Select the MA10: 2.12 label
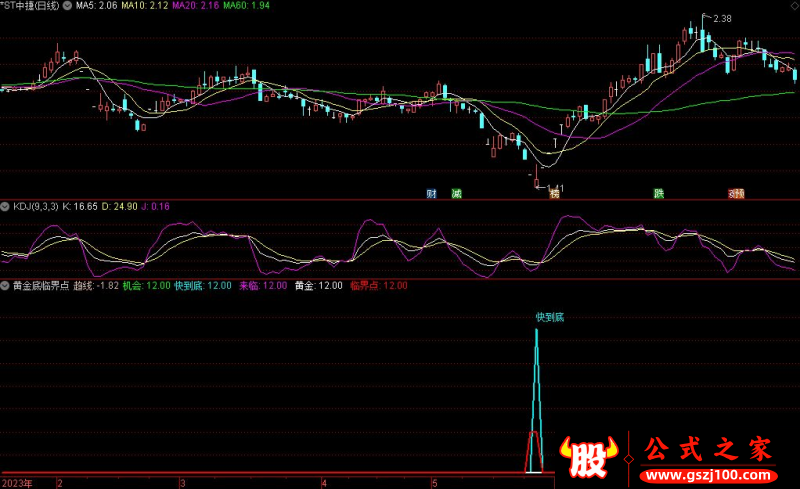This screenshot has height=489, width=800. (144, 6)
